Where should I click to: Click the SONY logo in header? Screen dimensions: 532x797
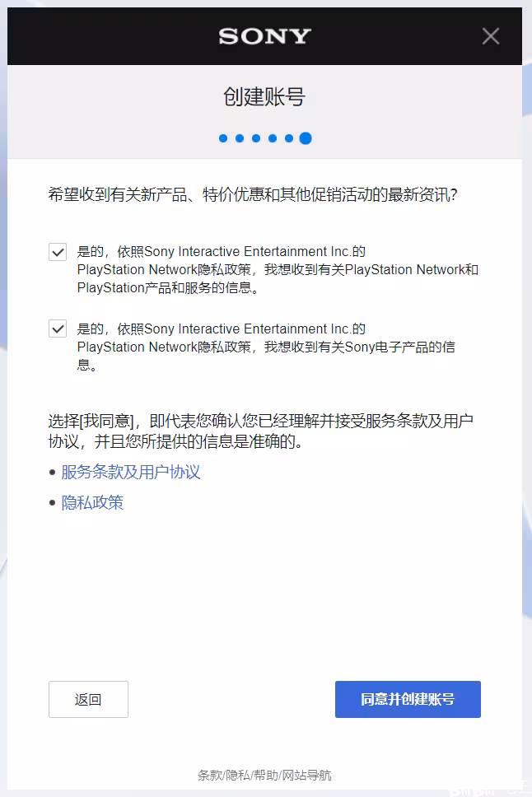tap(265, 36)
